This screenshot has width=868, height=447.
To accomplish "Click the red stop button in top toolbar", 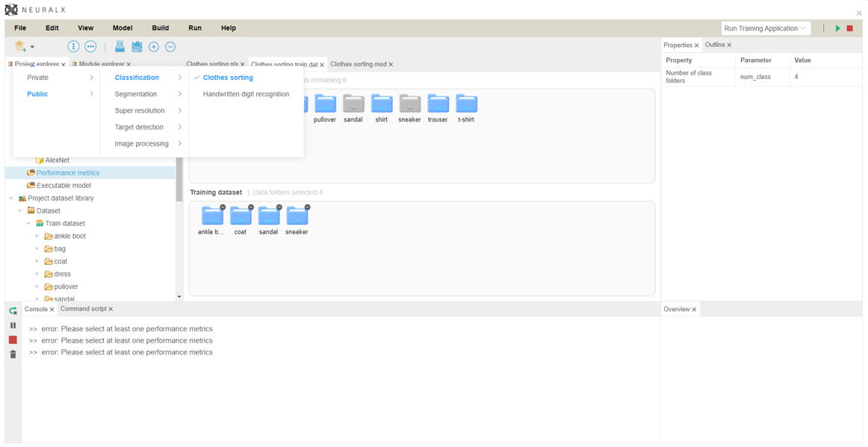I will pyautogui.click(x=849, y=28).
